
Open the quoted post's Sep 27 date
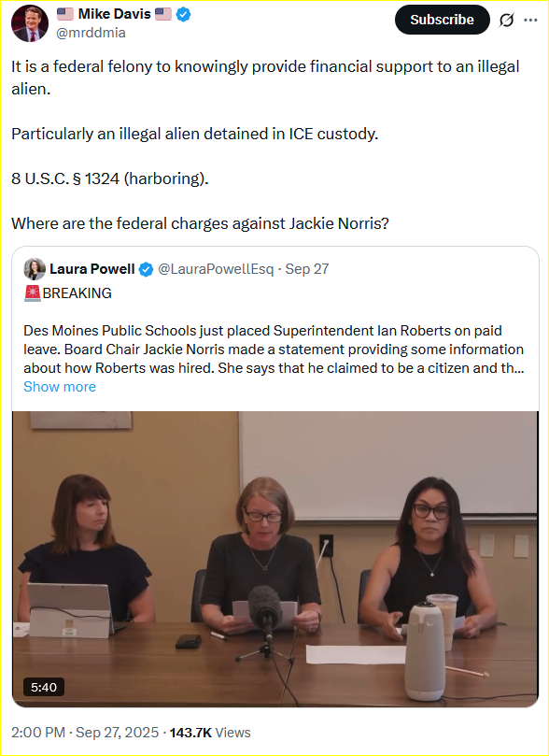[307, 269]
